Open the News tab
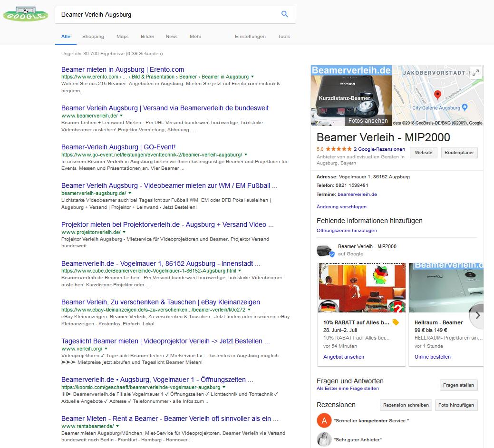 (172, 37)
